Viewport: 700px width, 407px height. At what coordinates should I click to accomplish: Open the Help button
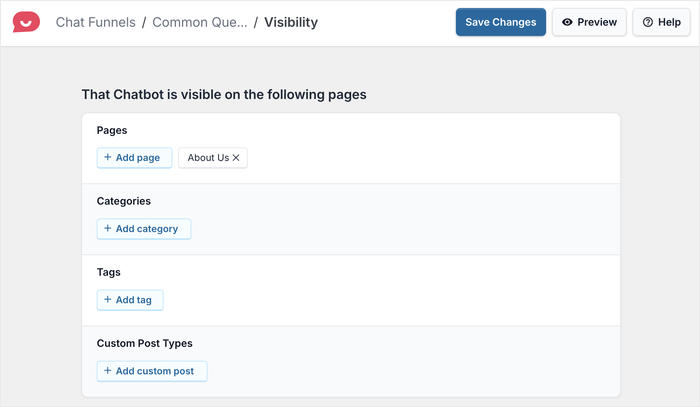pos(661,22)
